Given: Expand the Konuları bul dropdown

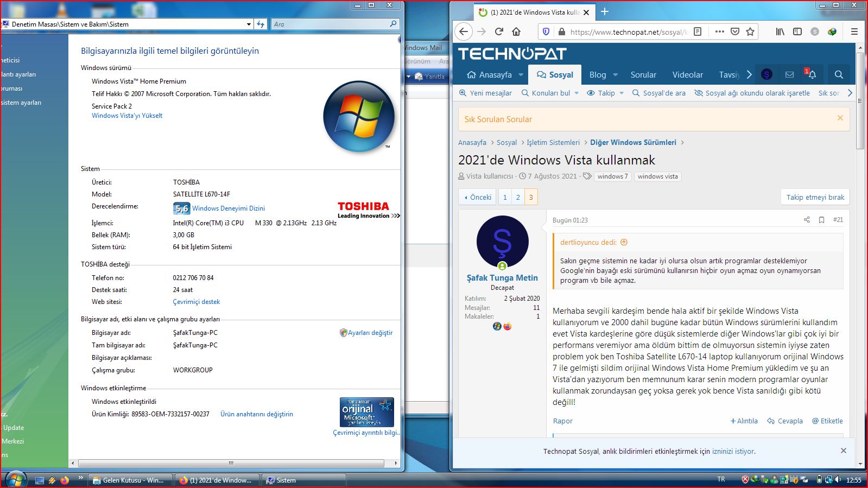Looking at the screenshot, I should [x=576, y=93].
